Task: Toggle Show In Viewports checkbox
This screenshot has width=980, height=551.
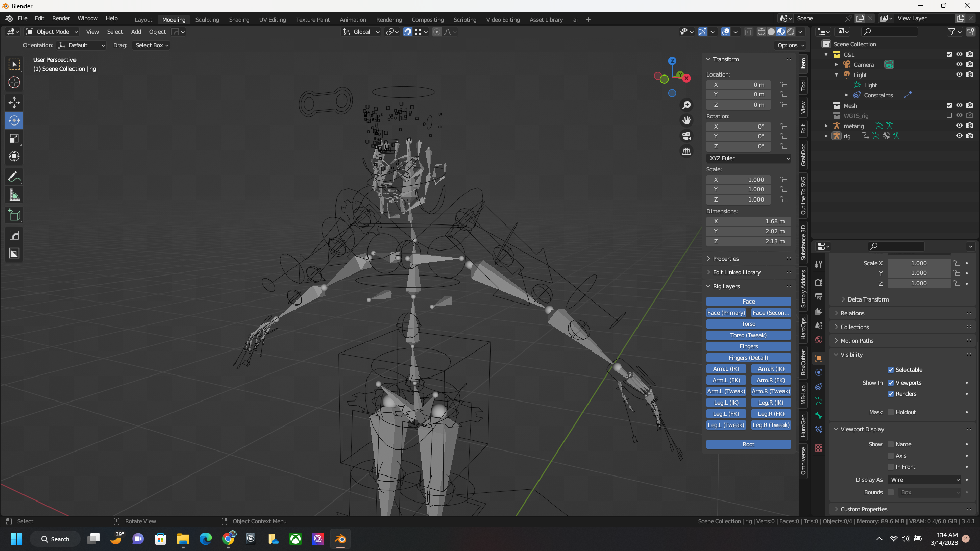Action: click(891, 383)
